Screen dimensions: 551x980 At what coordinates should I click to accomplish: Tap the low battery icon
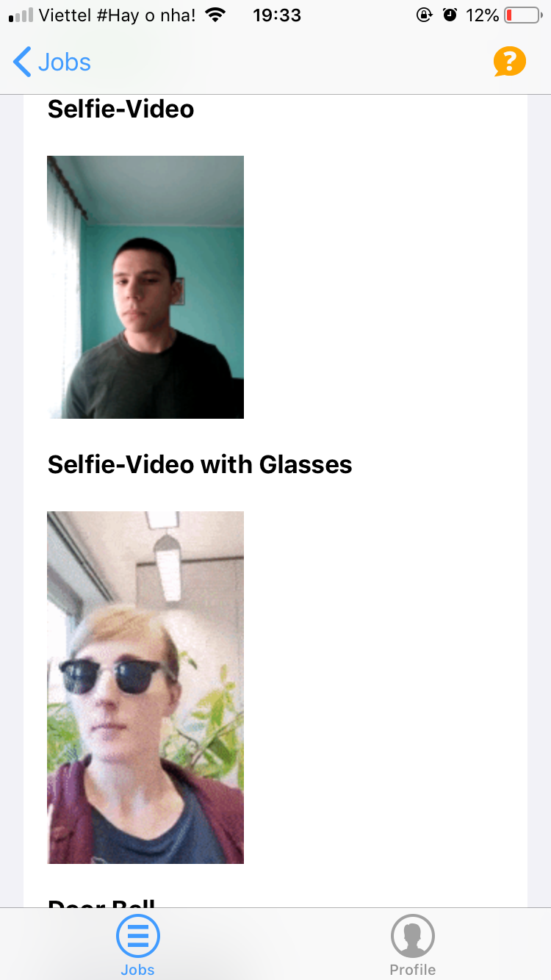(x=522, y=15)
